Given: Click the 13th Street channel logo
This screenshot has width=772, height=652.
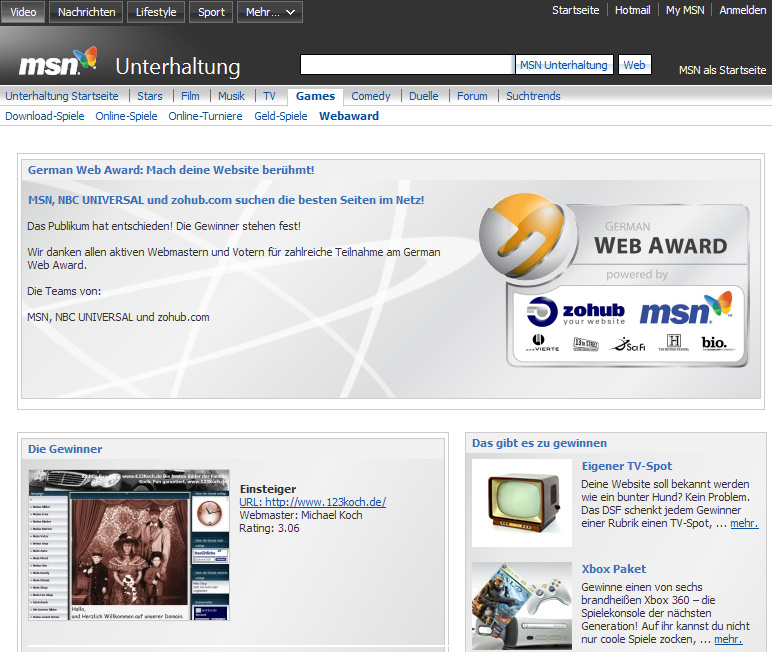Looking at the screenshot, I should click(x=586, y=344).
